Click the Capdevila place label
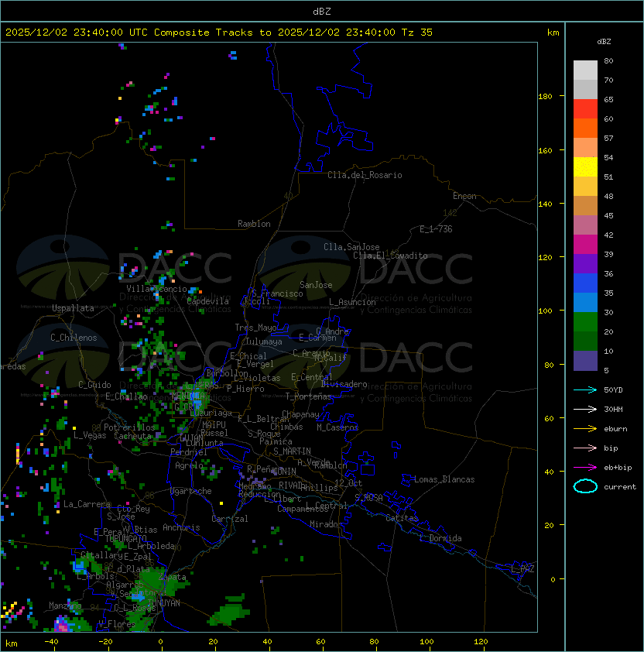The height and width of the screenshot is (652, 644). click(x=207, y=301)
